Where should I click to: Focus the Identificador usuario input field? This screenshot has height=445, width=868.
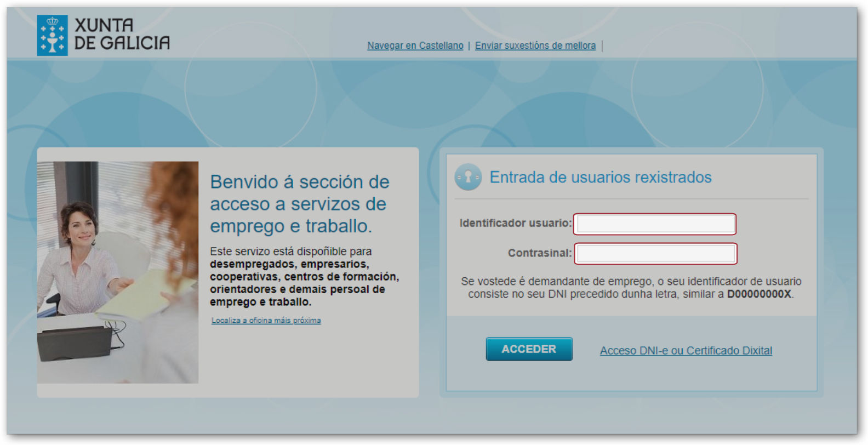tap(655, 224)
